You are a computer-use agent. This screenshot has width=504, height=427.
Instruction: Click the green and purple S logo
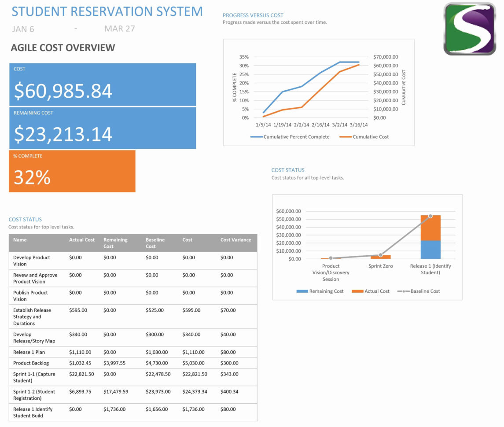[x=469, y=29]
